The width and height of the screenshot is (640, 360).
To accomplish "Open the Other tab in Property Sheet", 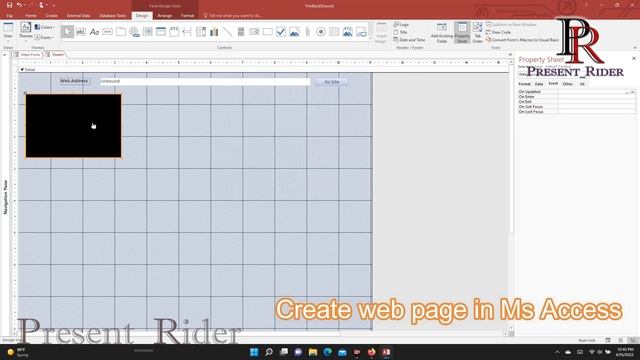I will click(568, 84).
